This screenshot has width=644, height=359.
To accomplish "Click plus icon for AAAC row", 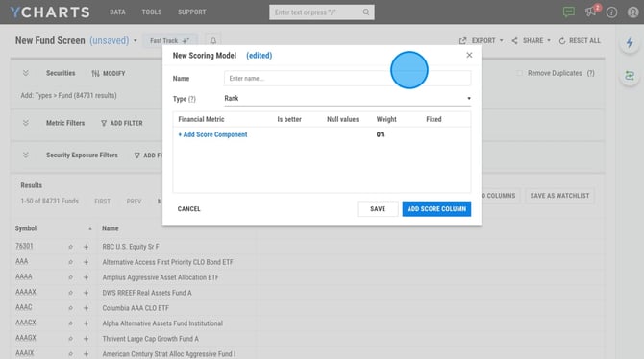I will (86, 308).
